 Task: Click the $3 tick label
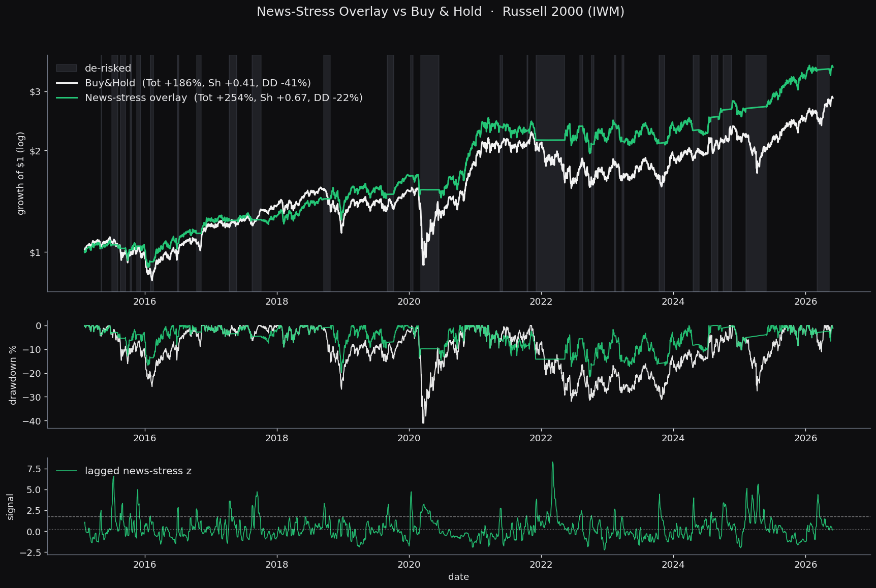coord(35,92)
